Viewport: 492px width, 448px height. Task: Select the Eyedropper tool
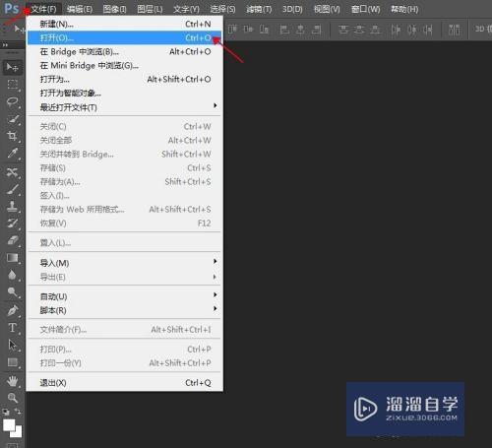[x=13, y=153]
